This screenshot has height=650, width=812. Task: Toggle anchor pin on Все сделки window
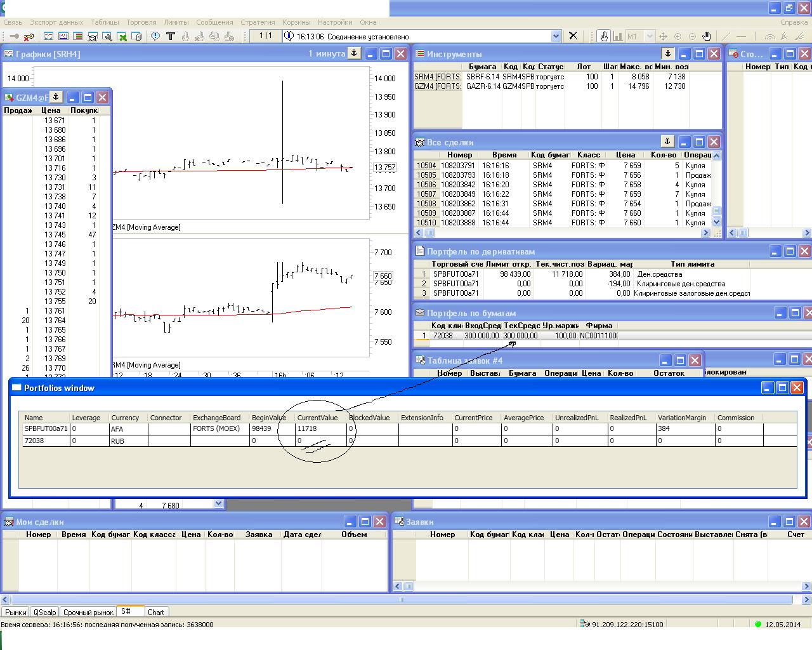pyautogui.click(x=667, y=142)
